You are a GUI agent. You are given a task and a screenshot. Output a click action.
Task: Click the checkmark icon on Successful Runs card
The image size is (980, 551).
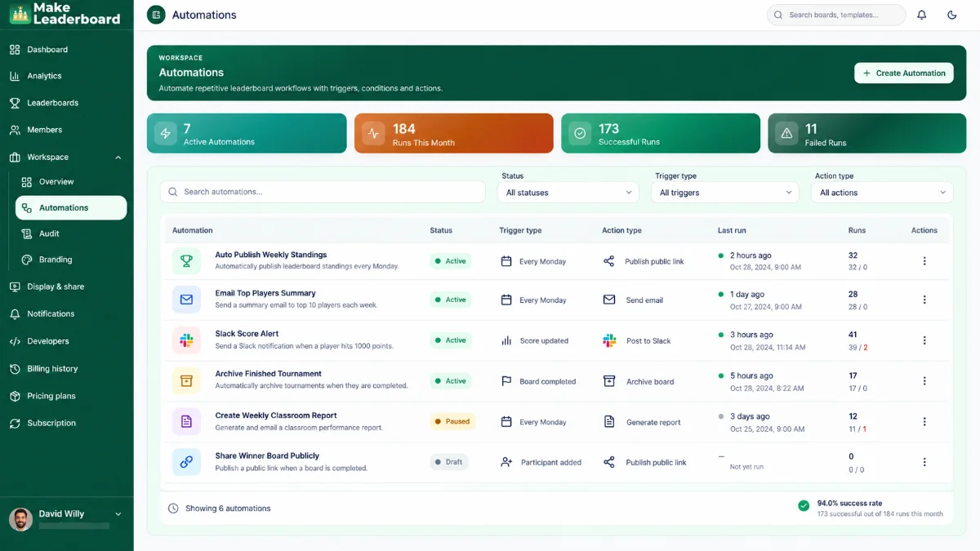click(580, 134)
